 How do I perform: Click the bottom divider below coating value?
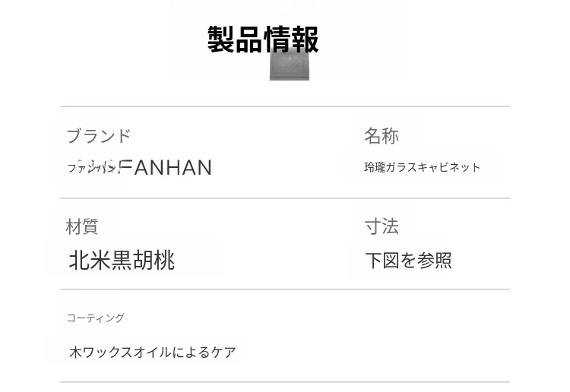(285, 382)
